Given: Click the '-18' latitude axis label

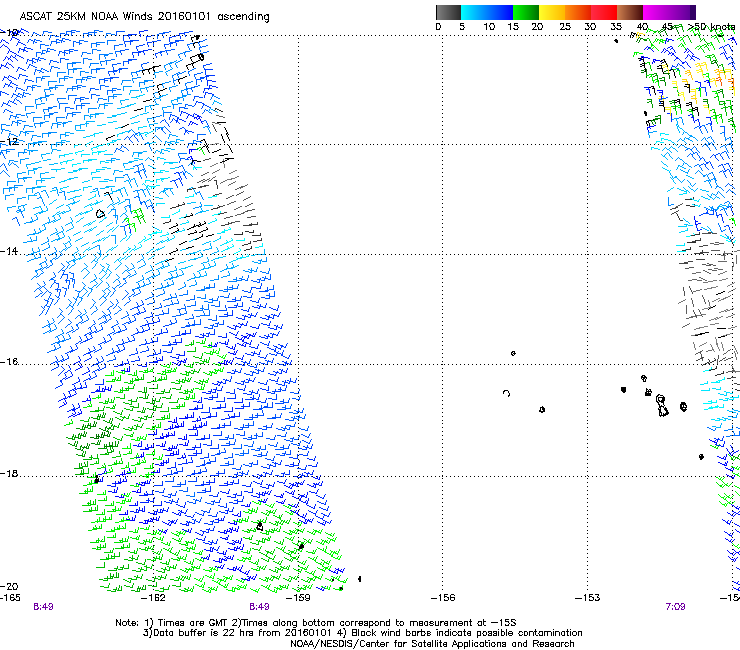Looking at the screenshot, I should (9, 473).
